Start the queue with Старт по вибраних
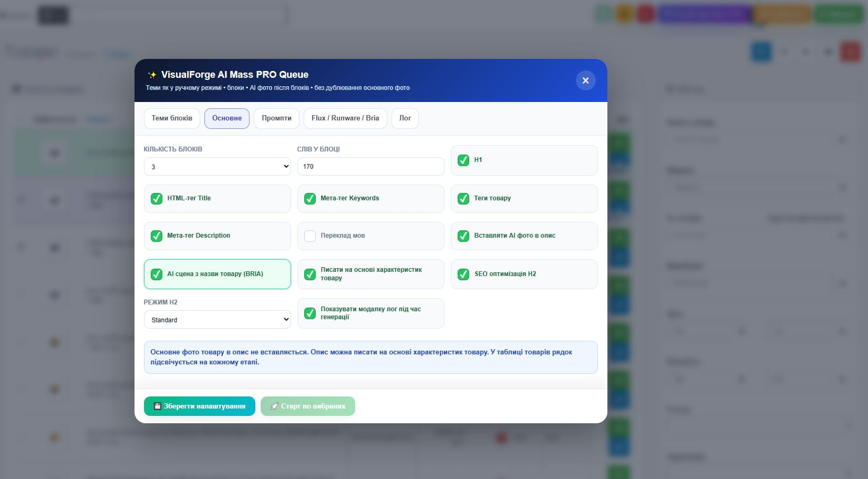 tap(308, 406)
